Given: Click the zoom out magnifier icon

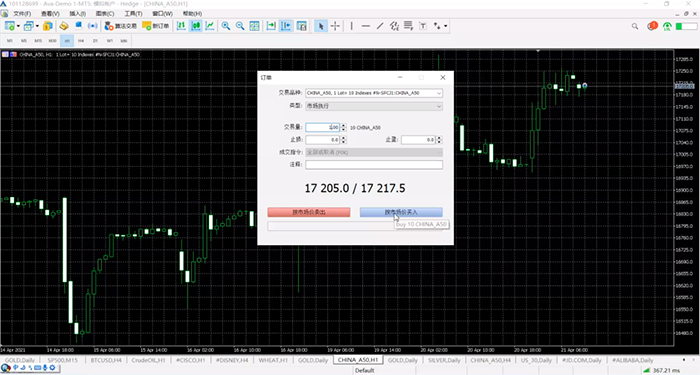Looking at the screenshot, I should click(x=240, y=26).
